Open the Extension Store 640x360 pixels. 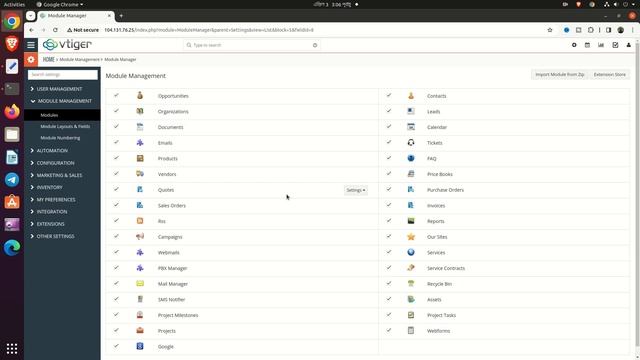coord(609,74)
